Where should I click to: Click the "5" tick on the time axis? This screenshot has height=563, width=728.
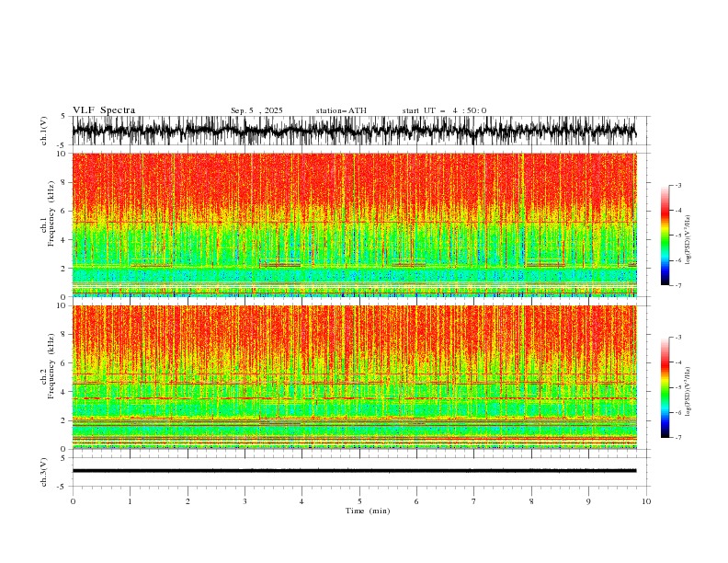(x=359, y=501)
